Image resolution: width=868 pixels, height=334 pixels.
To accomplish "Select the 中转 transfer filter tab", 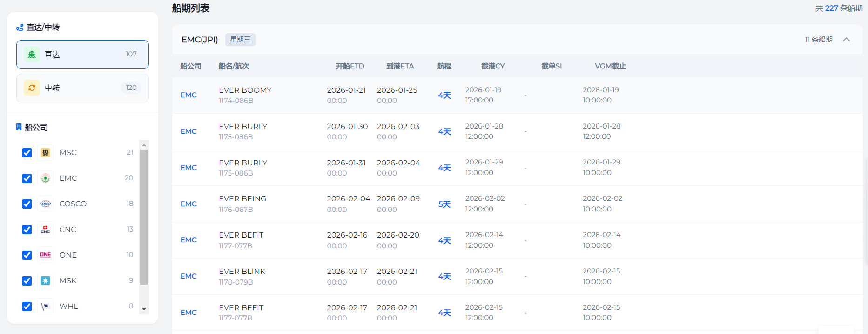I will tap(82, 88).
